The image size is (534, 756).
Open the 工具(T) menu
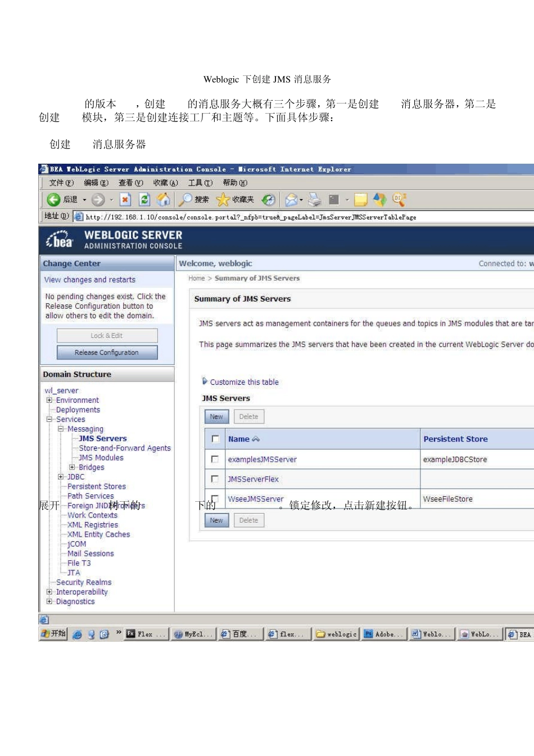click(x=200, y=183)
